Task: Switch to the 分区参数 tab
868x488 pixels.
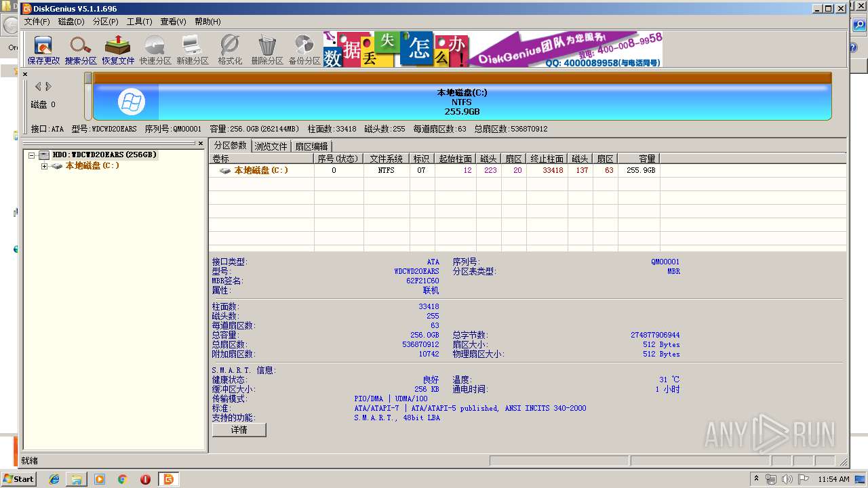Action: click(231, 146)
